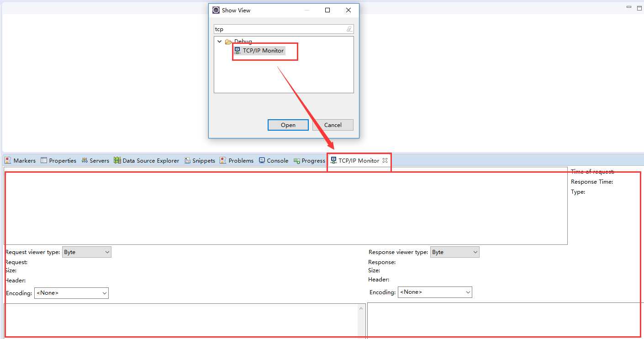Select TCP/IP Monitor tree entry in Show View
The image size is (644, 339).
pyautogui.click(x=259, y=51)
